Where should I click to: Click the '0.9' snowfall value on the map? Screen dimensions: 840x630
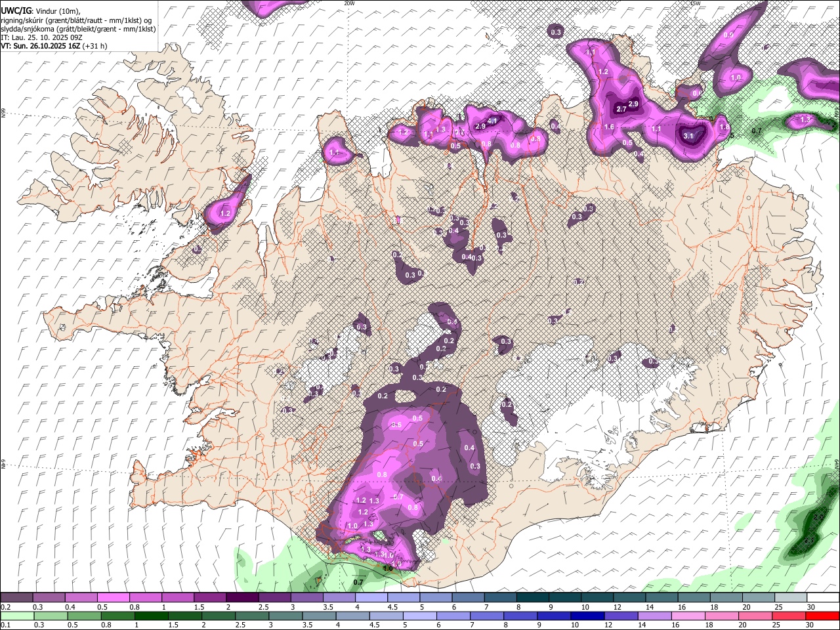coord(728,35)
